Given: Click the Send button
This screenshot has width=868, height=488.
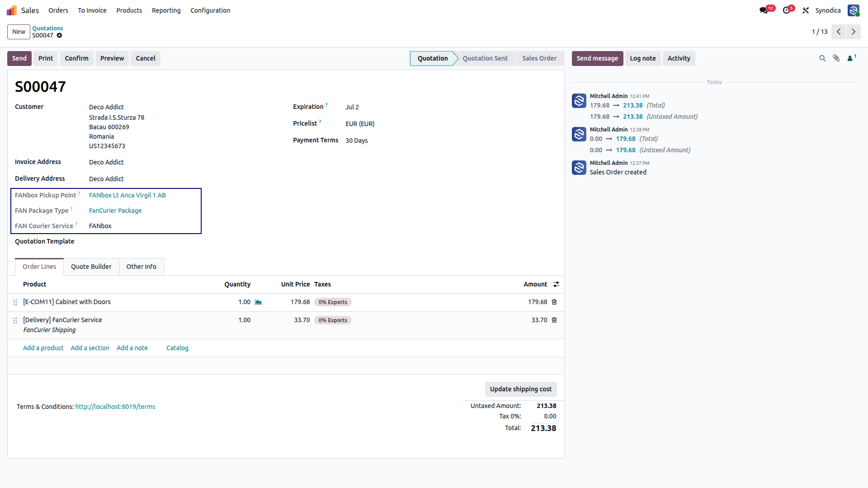Looking at the screenshot, I should 19,58.
